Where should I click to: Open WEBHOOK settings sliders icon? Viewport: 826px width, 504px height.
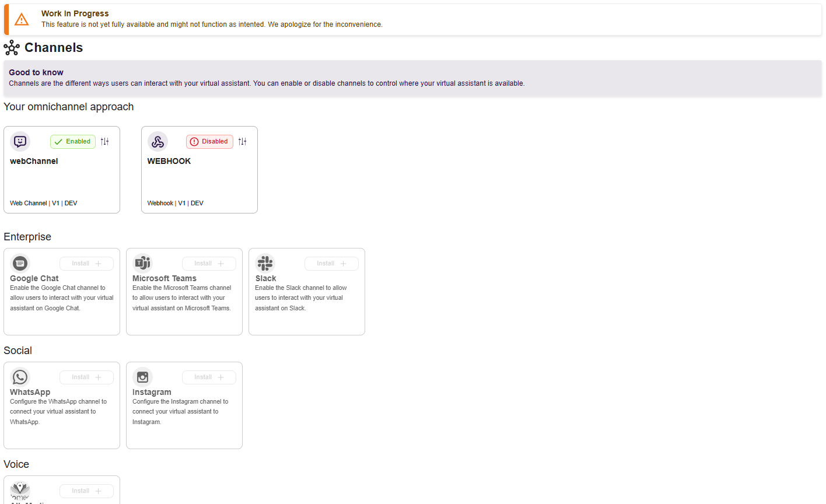tap(243, 141)
